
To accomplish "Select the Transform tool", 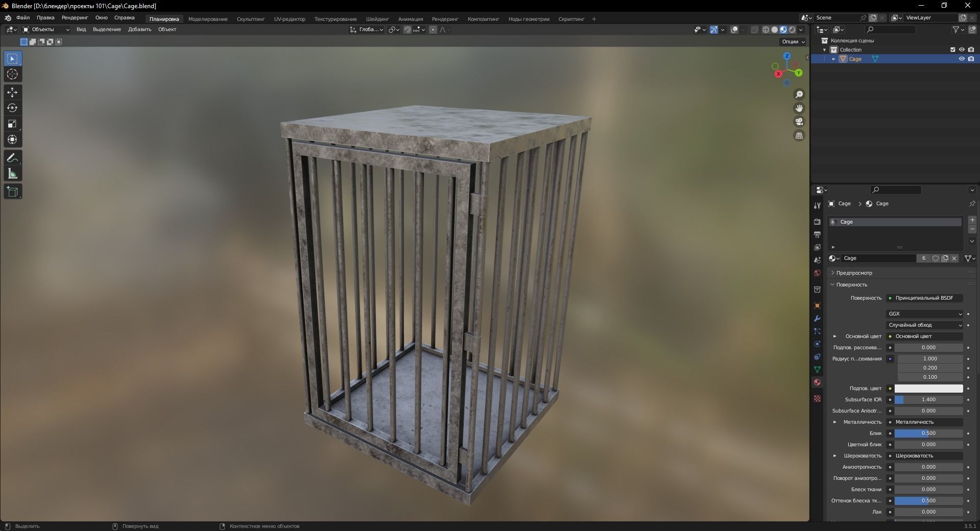I will [x=13, y=140].
